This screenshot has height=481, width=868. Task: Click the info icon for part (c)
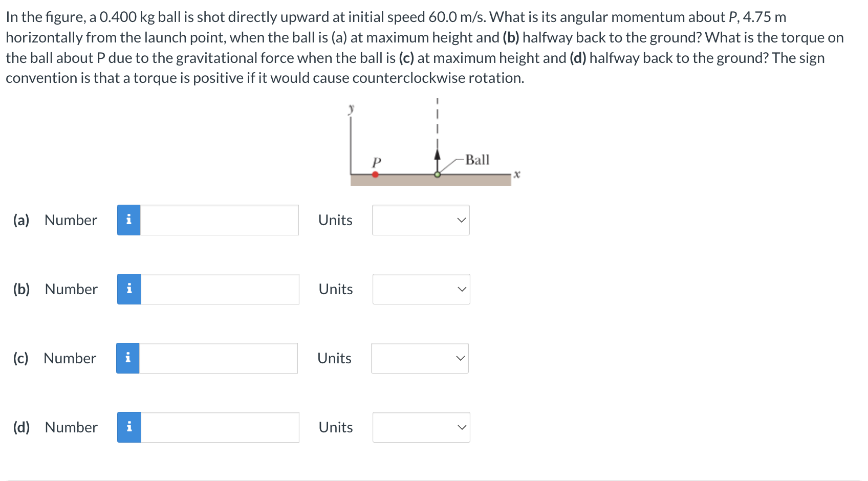click(x=128, y=358)
